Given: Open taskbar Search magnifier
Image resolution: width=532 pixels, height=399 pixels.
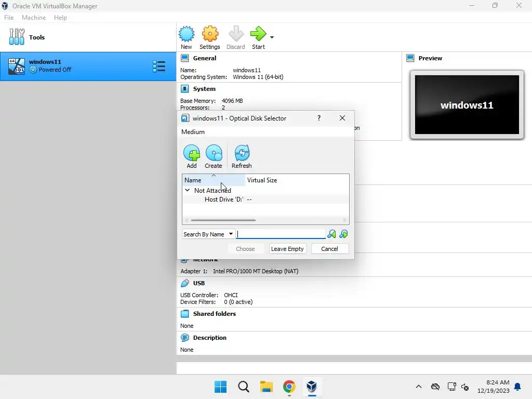Looking at the screenshot, I should click(x=244, y=387).
